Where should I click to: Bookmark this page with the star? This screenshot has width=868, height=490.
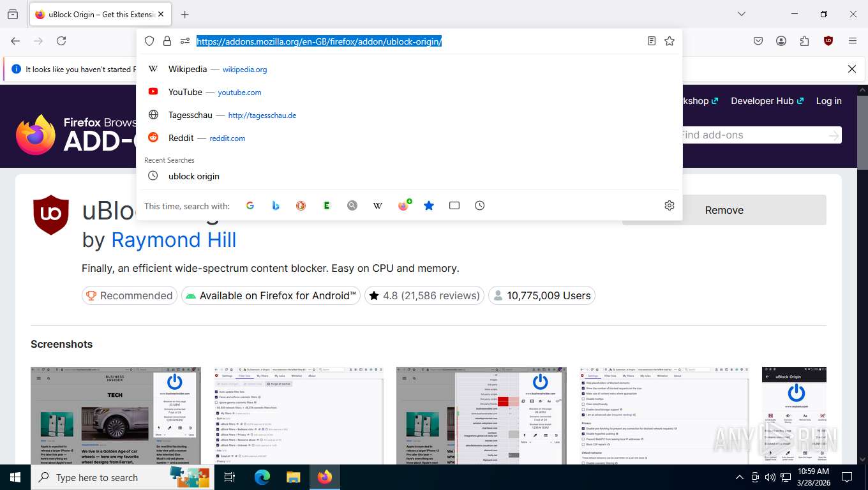click(x=670, y=41)
